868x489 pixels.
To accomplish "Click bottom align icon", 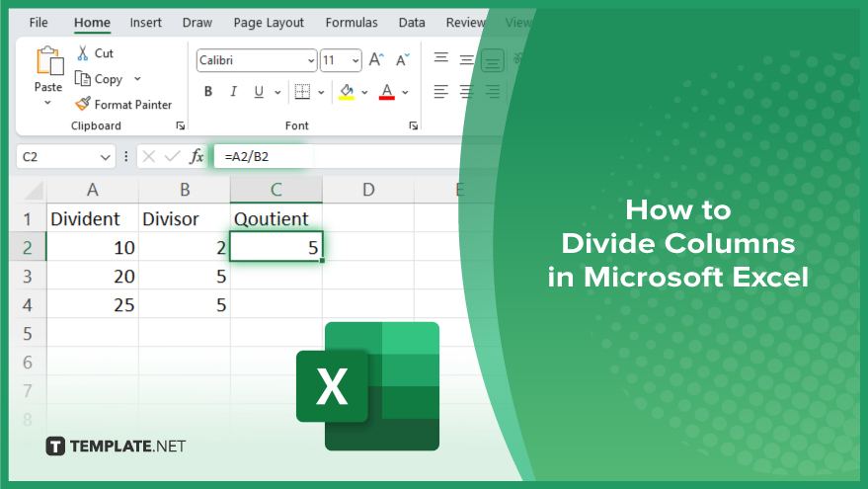I will pos(492,61).
